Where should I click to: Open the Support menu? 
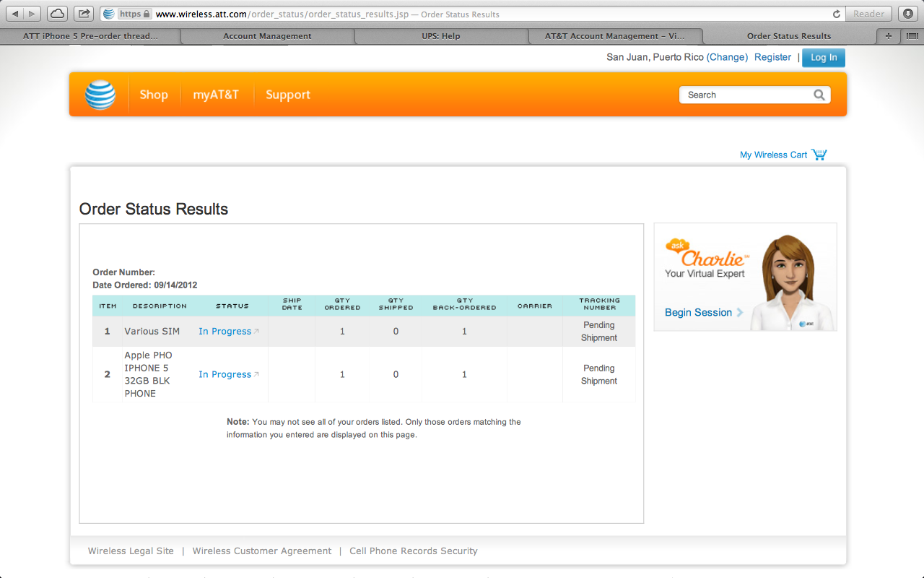click(288, 95)
